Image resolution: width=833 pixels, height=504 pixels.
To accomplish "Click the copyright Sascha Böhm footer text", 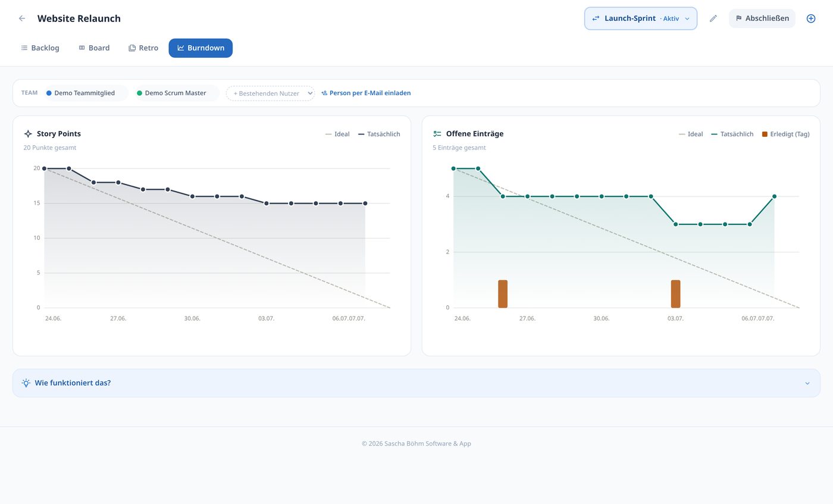I will (416, 443).
